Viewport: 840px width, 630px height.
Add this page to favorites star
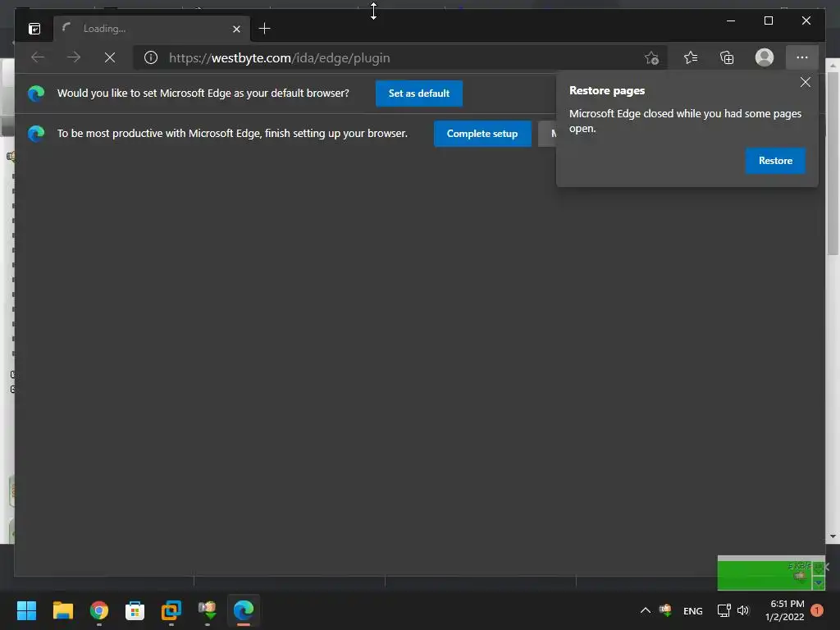tap(651, 58)
